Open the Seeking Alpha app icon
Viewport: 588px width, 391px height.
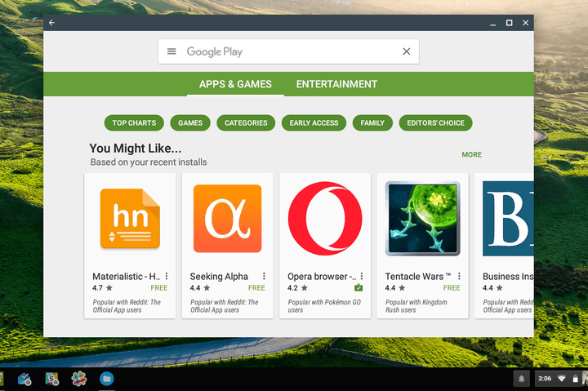click(228, 219)
